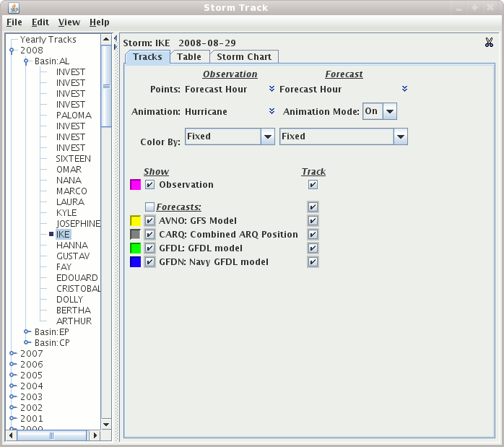Open the Animation Mode dropdown

tap(390, 111)
